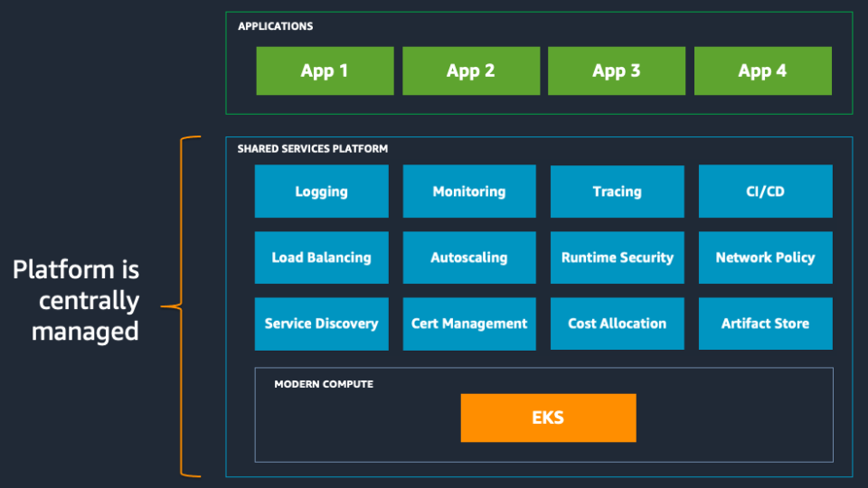The height and width of the screenshot is (488, 868).
Task: Click the Tracing service tile
Action: pos(618,191)
